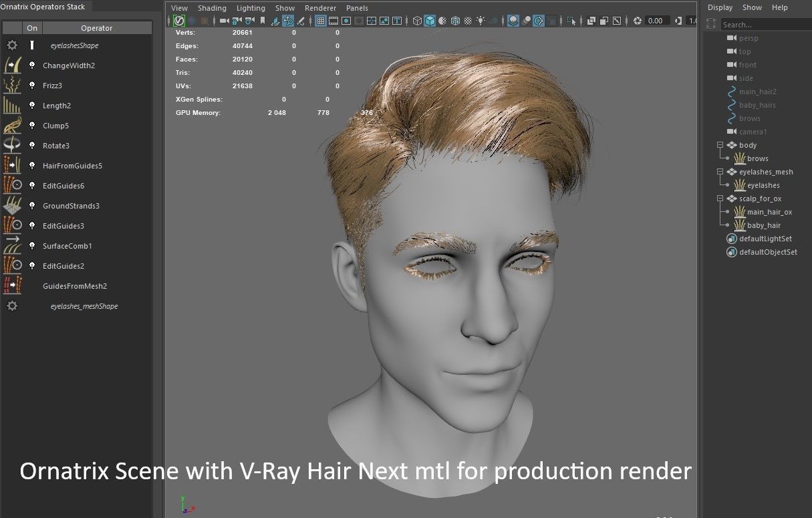Toggle Clump5 operator on/off bulb
Screen dimensions: 812x518
(x=31, y=126)
